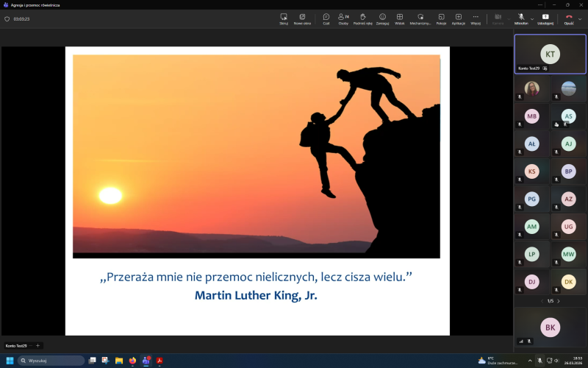Open the Aplikacje apps panel

click(x=458, y=18)
